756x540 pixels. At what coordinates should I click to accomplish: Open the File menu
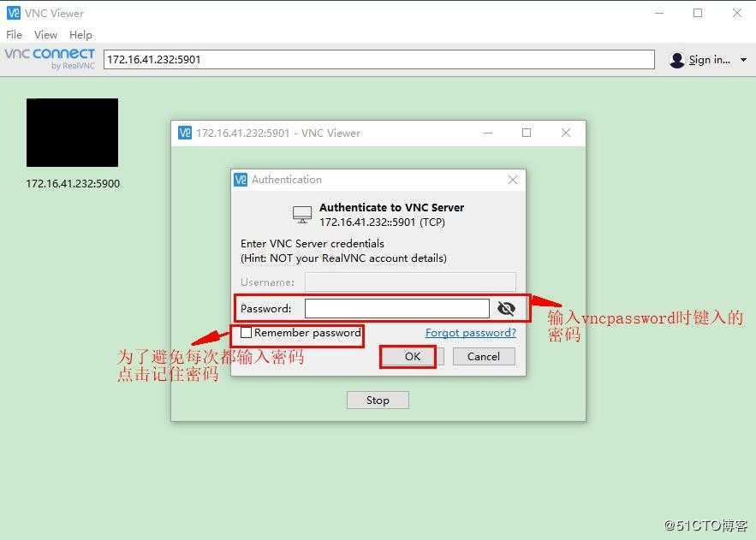coord(14,35)
